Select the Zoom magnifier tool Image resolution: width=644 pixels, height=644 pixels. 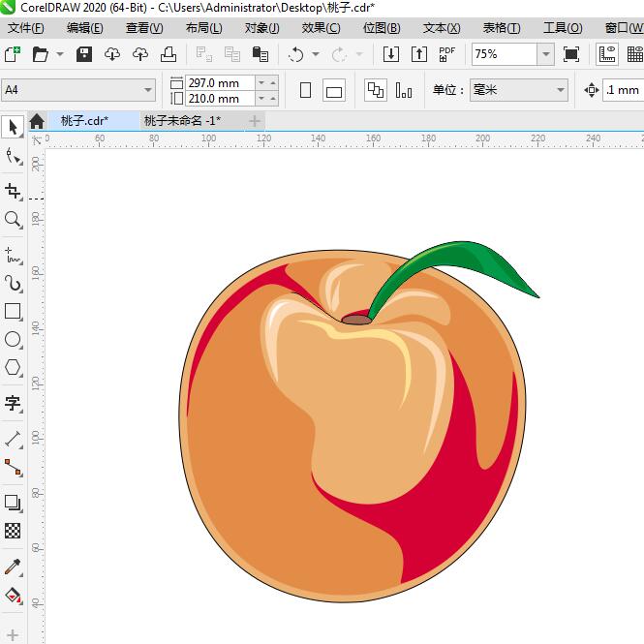point(13,220)
